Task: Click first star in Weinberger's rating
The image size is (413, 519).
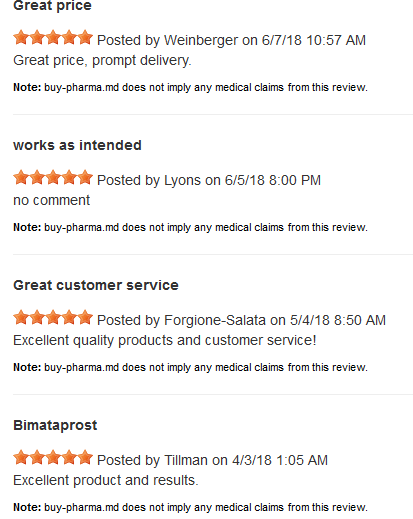Action: pos(21,37)
